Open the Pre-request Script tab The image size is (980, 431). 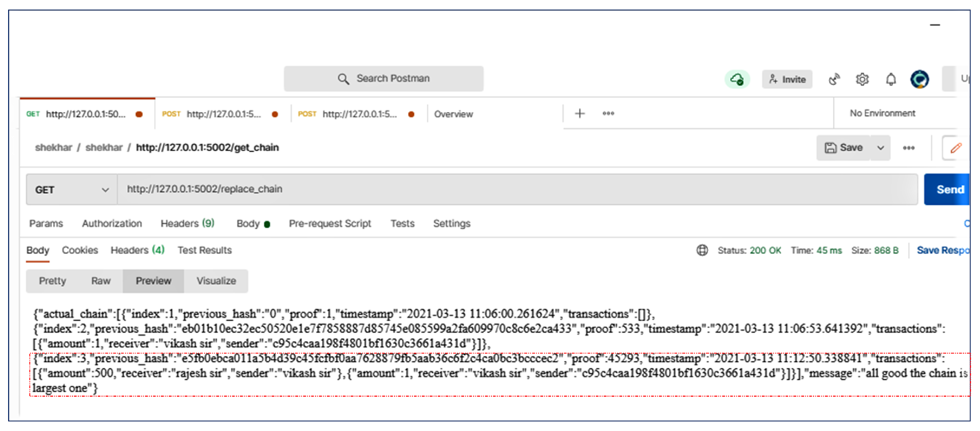pos(329,224)
